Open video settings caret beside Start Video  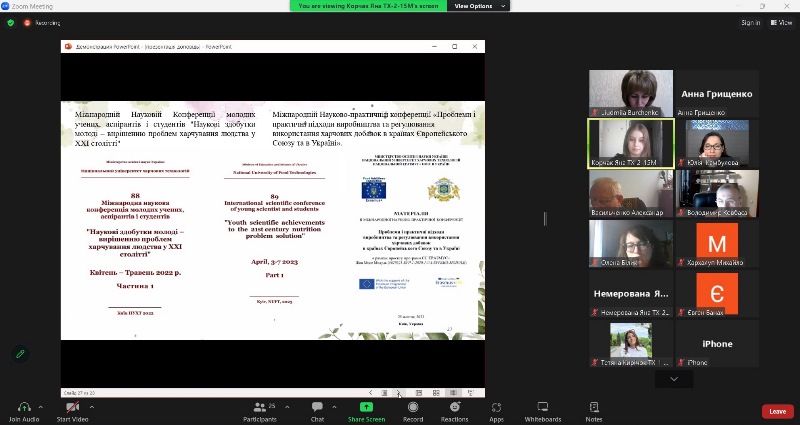[92, 407]
